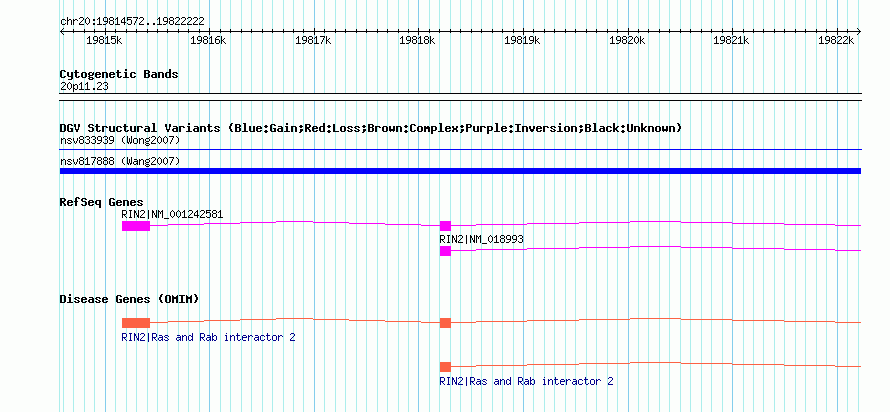890x412 pixels.
Task: Click the nsv833939 (Wong2007) label
Action: (x=120, y=140)
